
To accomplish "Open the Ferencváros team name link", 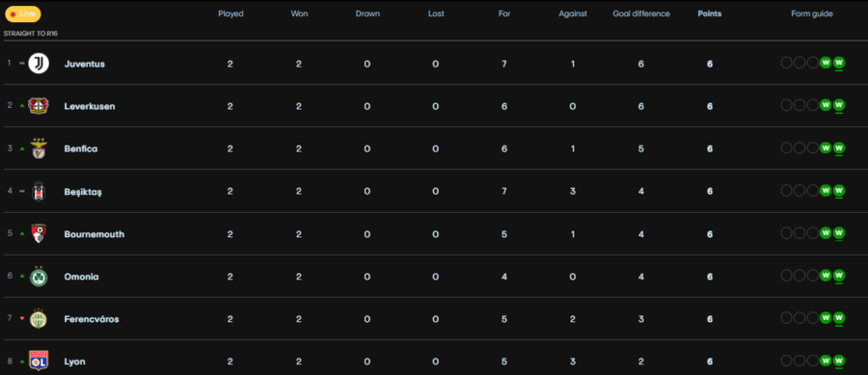I will pyautogui.click(x=92, y=319).
